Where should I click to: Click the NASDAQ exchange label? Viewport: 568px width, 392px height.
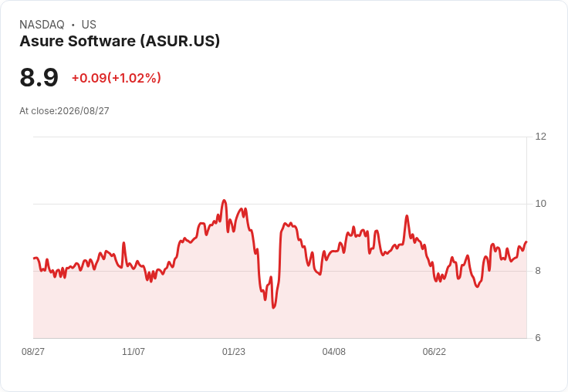pyautogui.click(x=42, y=25)
